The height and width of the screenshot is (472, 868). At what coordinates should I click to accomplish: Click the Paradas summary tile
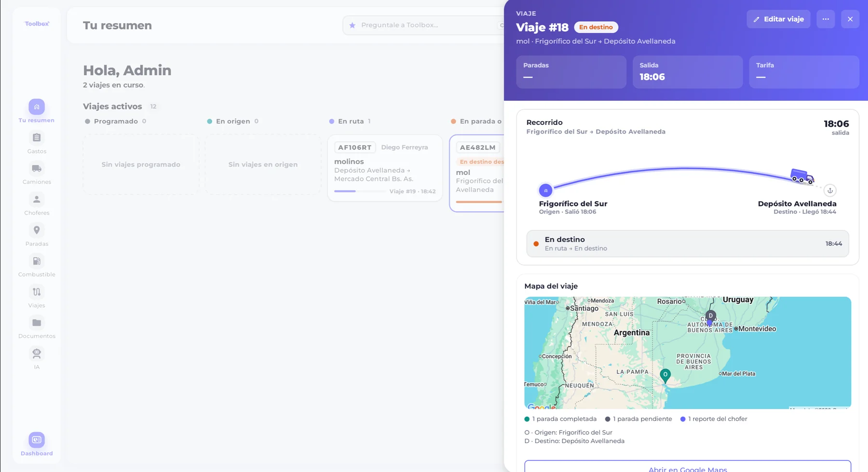pyautogui.click(x=571, y=72)
